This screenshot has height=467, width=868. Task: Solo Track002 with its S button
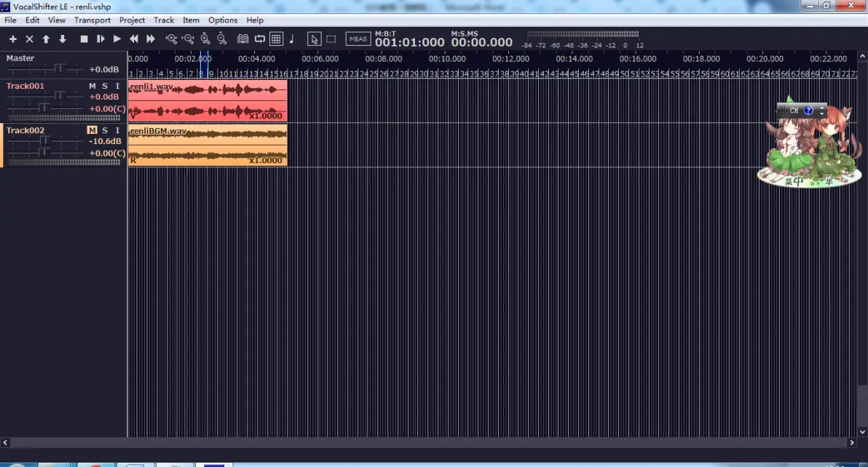point(105,130)
